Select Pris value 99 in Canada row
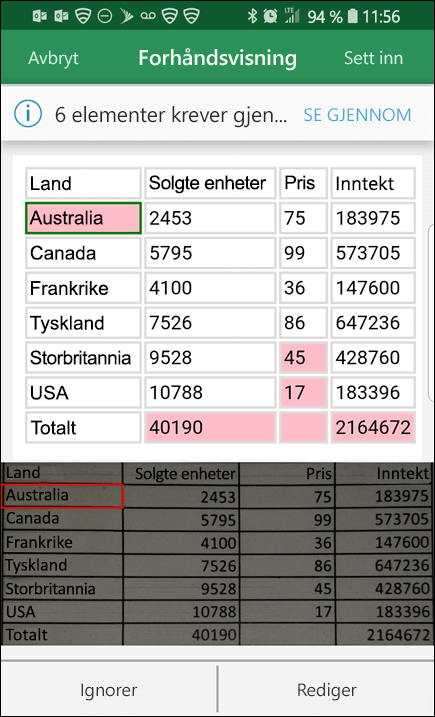 tap(304, 253)
